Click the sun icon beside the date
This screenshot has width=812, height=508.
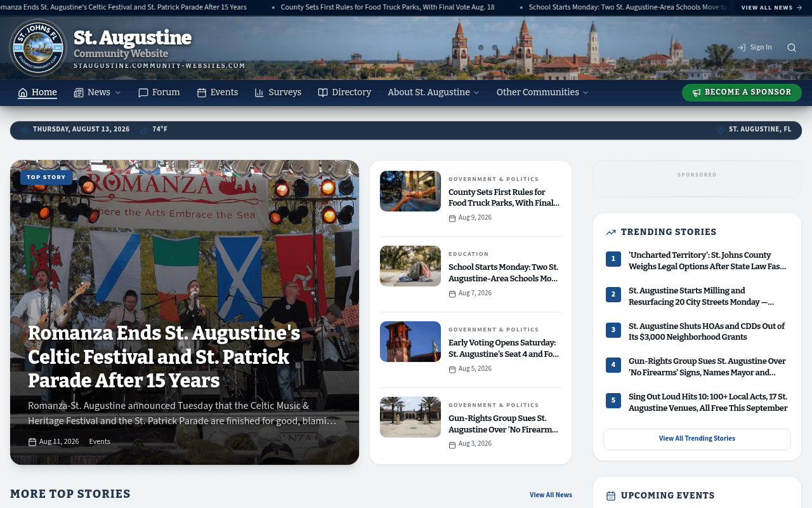25,130
